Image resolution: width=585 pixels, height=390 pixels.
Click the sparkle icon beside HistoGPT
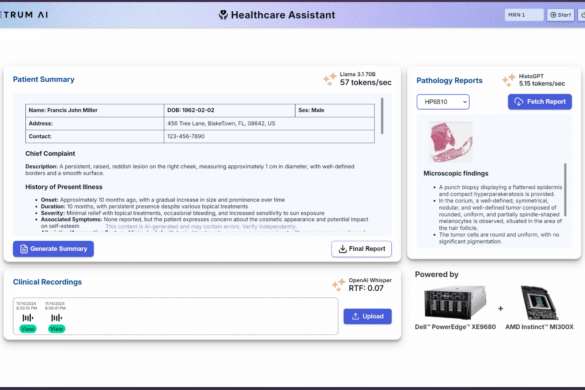[509, 80]
